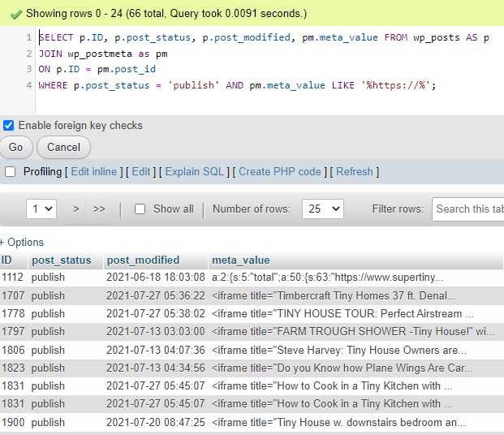This screenshot has width=504, height=435.
Task: Enable the Profiling checkbox
Action: [x=11, y=172]
